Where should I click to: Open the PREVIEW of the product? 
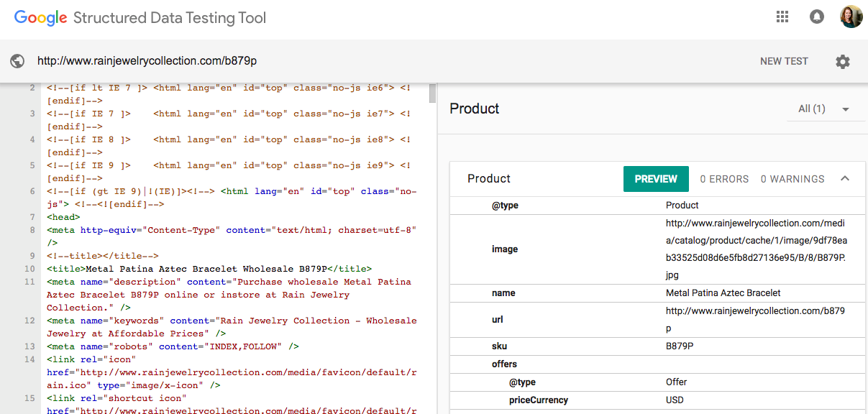click(x=656, y=178)
